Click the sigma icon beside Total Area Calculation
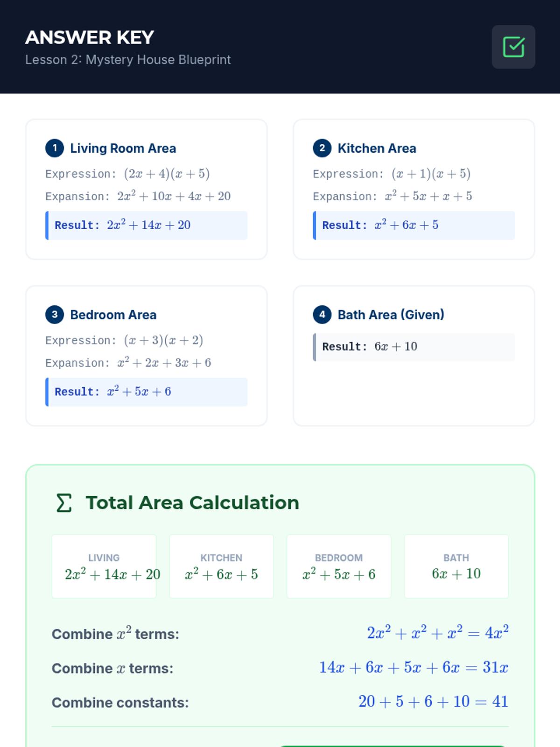 pyautogui.click(x=64, y=503)
